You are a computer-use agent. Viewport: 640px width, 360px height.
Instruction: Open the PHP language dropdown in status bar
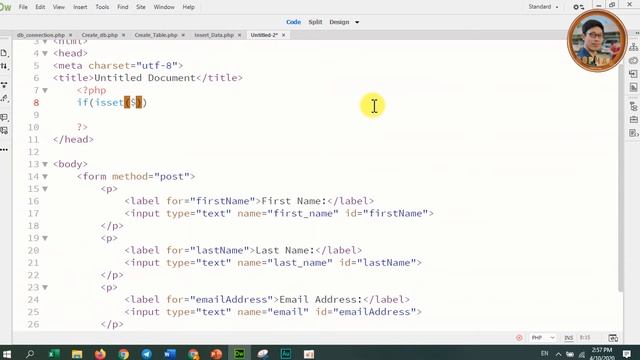point(543,338)
